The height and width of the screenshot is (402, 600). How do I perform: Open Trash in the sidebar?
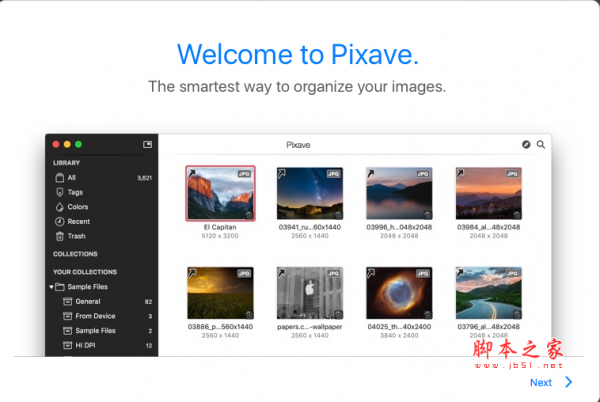pos(102,236)
